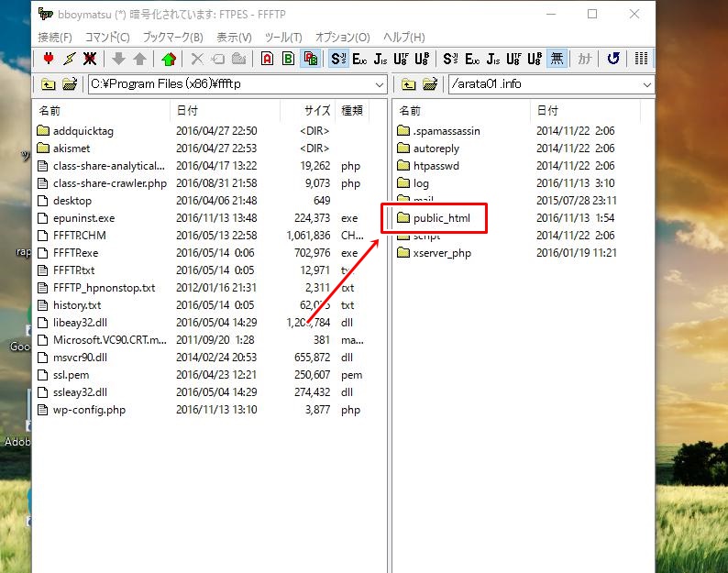
Task: Click the Upload arrow icon
Action: point(139,59)
